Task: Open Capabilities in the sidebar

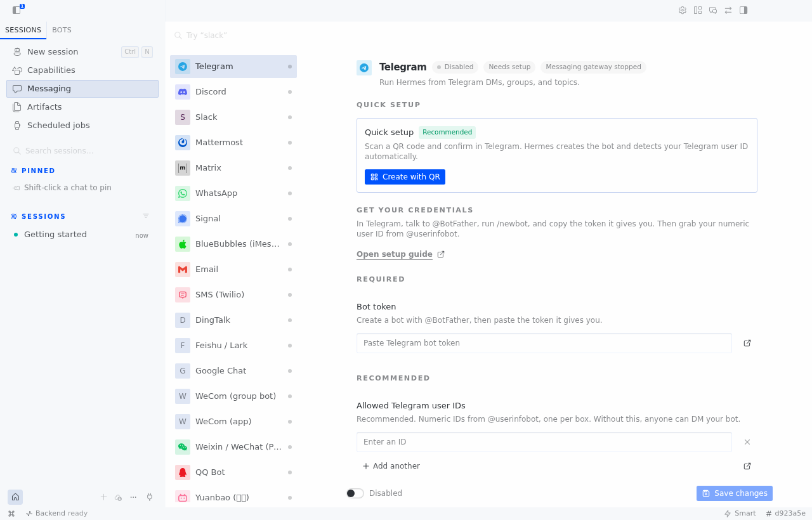Action: 82,70
